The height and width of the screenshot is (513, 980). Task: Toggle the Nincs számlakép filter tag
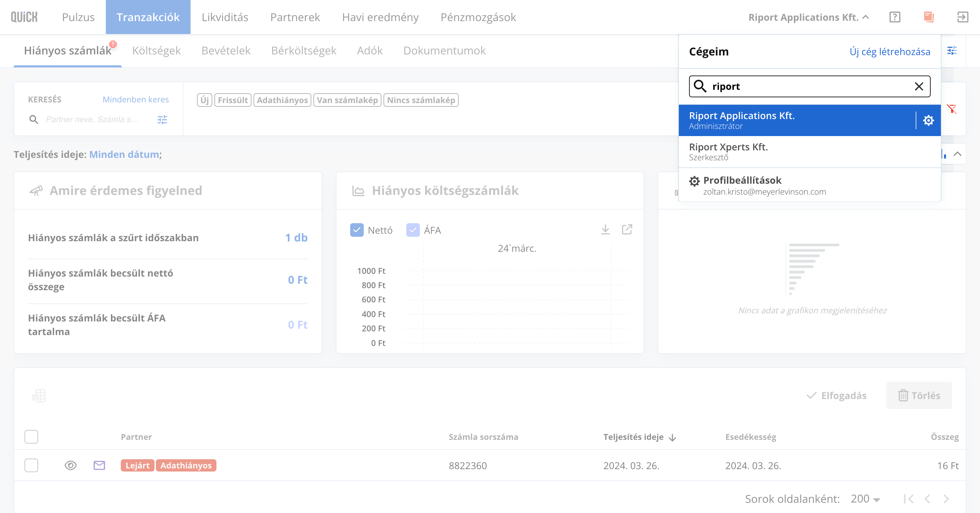[421, 100]
